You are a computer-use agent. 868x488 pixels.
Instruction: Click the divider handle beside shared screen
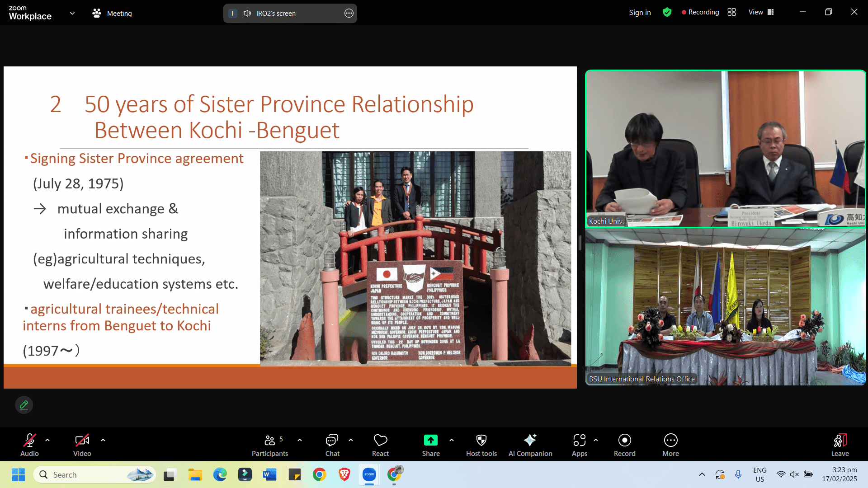pyautogui.click(x=580, y=243)
